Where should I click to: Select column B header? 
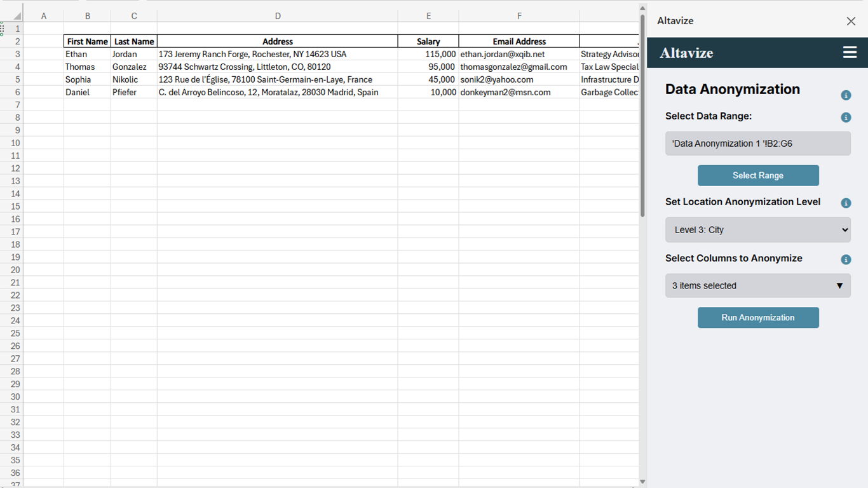(x=87, y=16)
